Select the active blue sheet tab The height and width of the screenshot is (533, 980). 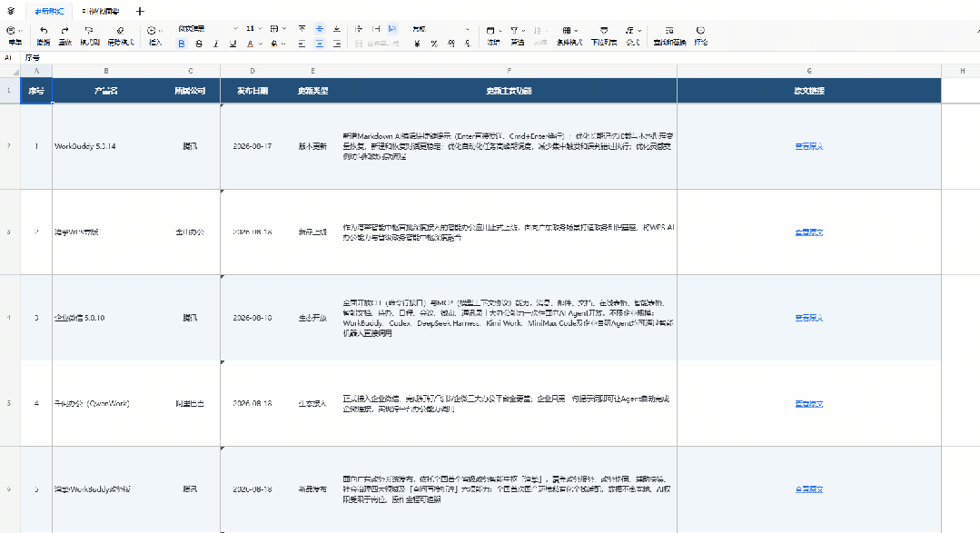pyautogui.click(x=49, y=11)
